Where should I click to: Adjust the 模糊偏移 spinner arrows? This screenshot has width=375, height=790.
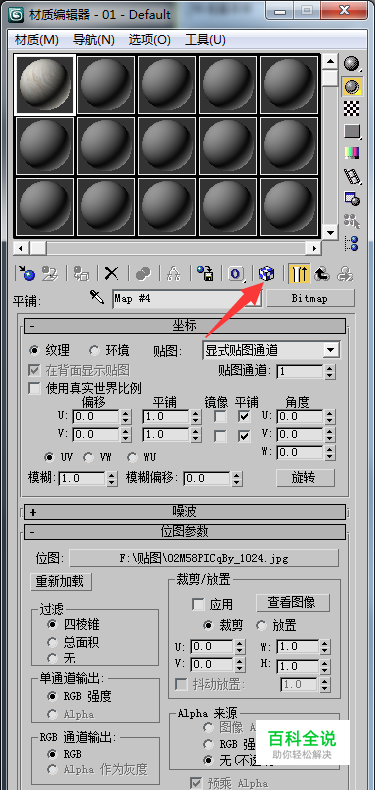(237, 478)
